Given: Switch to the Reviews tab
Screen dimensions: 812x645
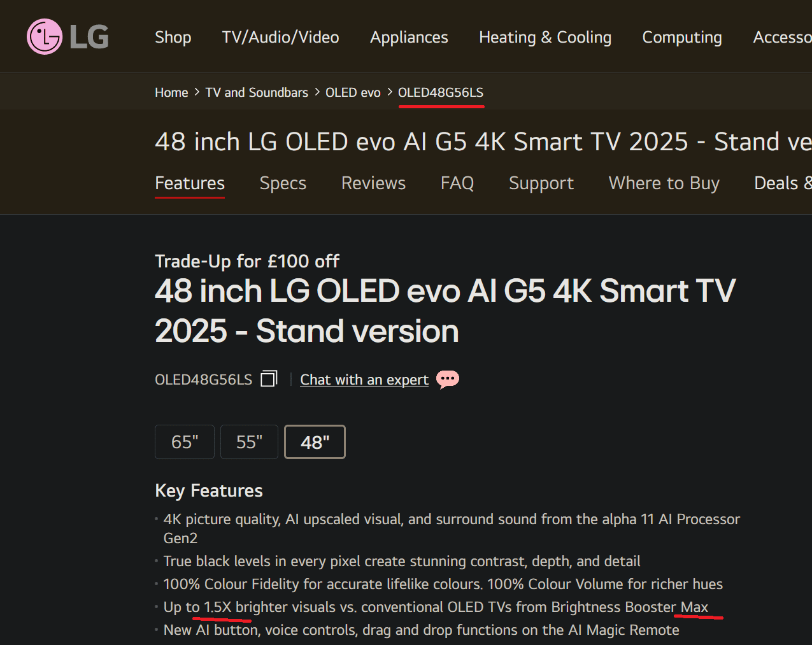Looking at the screenshot, I should [x=373, y=183].
